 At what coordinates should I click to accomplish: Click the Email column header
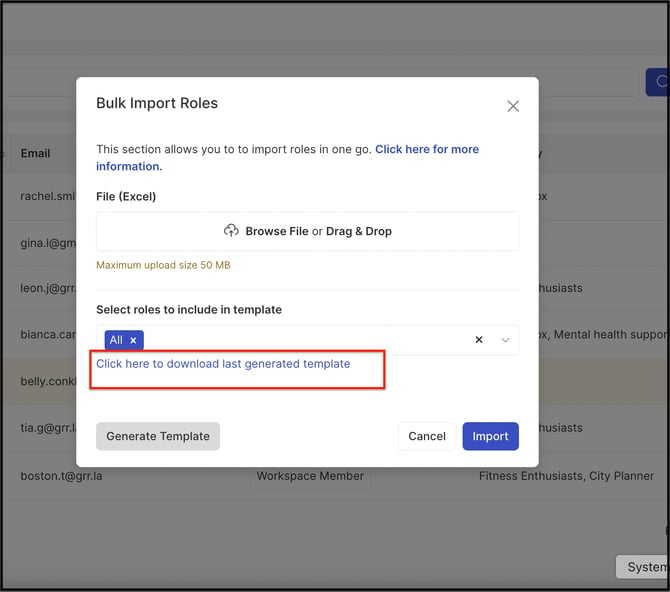pos(35,153)
